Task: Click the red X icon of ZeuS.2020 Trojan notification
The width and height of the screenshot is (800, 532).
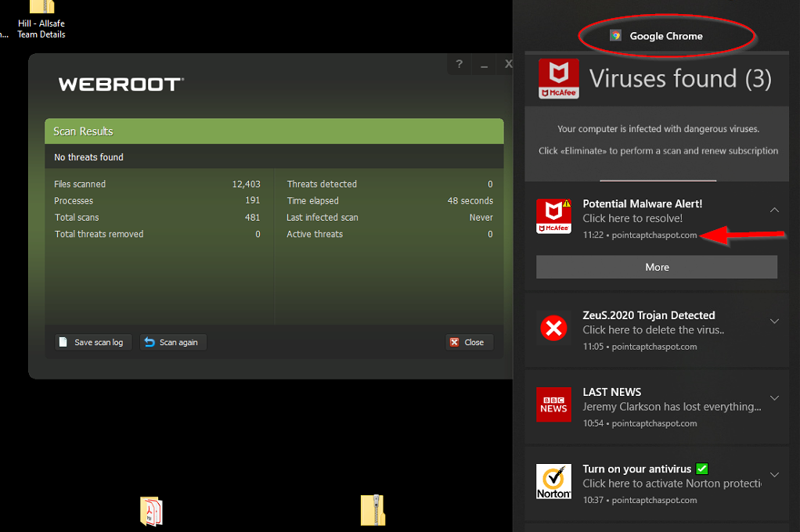Action: (553, 328)
